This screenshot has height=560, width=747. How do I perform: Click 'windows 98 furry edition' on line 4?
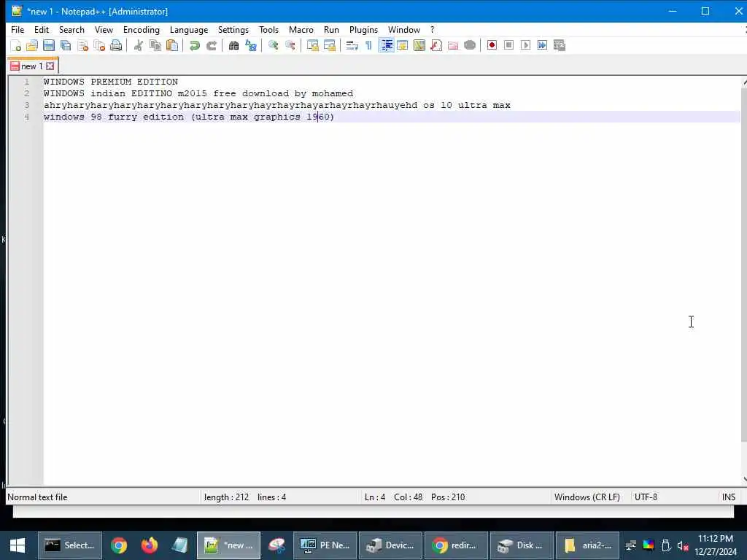tap(113, 117)
